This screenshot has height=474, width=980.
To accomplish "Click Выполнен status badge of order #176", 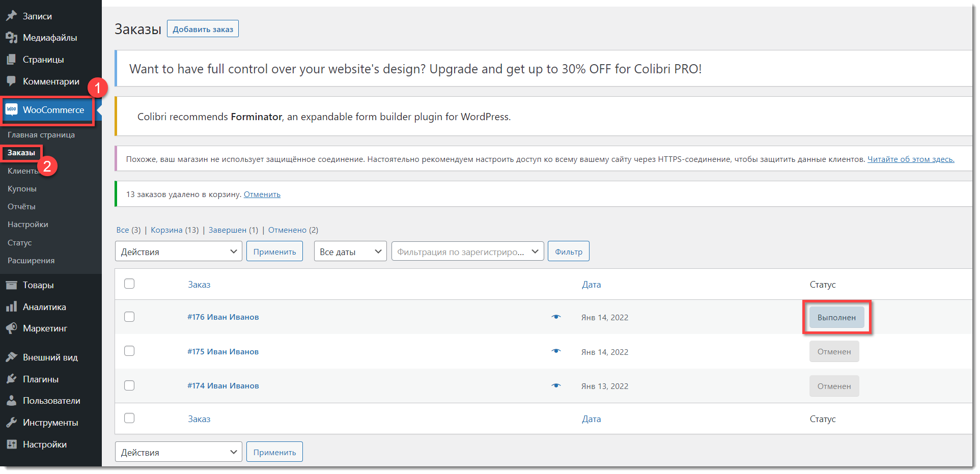I will 837,317.
